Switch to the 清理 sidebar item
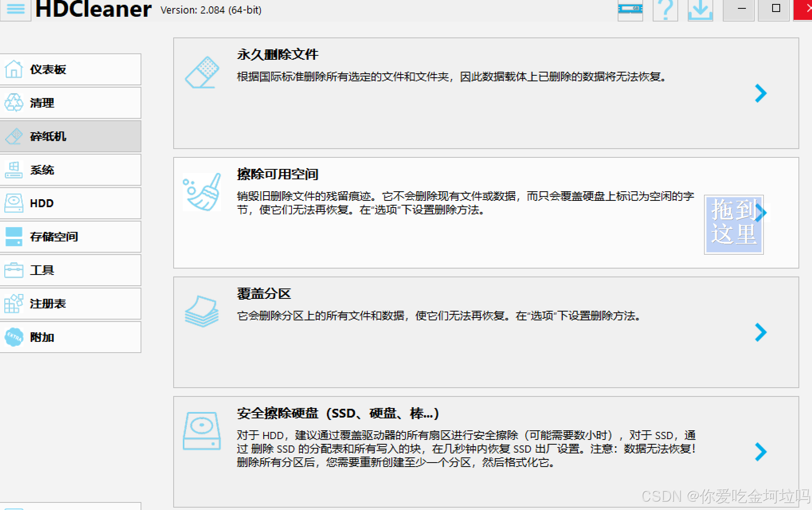812x510 pixels. click(x=70, y=103)
